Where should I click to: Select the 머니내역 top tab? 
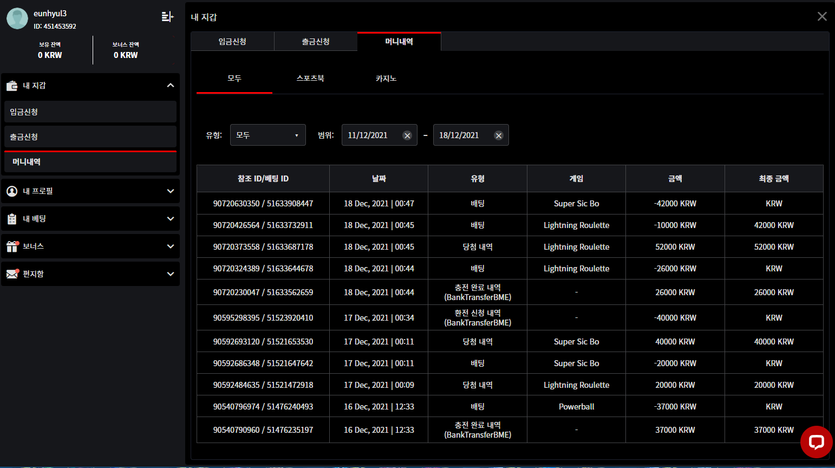pyautogui.click(x=399, y=42)
